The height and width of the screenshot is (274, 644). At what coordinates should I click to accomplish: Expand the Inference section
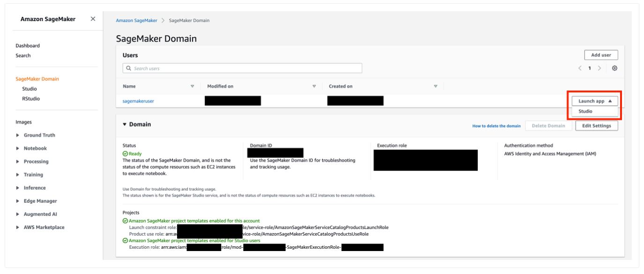(18, 188)
